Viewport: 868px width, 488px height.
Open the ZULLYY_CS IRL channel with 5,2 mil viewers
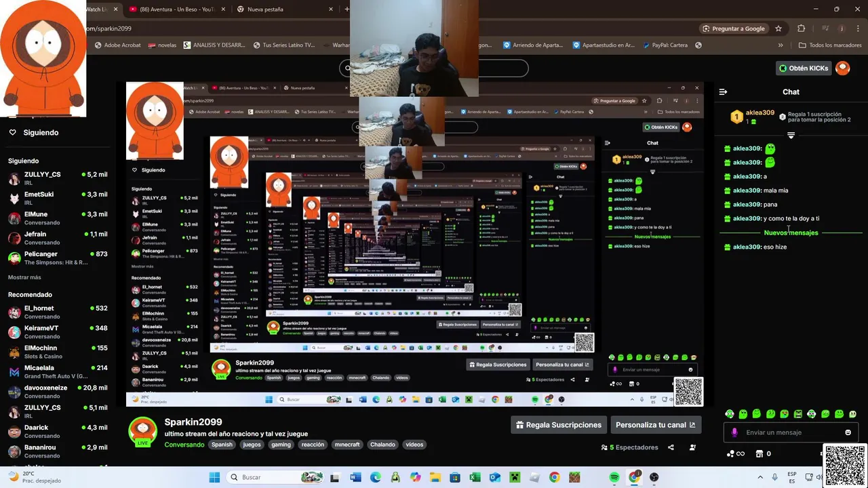[58, 178]
